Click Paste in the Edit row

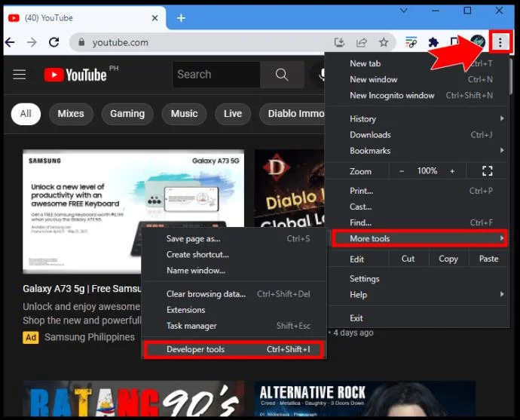pos(489,259)
